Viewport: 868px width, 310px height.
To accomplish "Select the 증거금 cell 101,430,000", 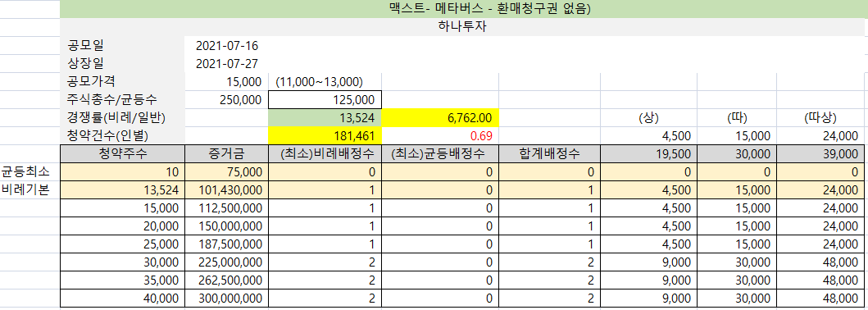I will [x=227, y=190].
